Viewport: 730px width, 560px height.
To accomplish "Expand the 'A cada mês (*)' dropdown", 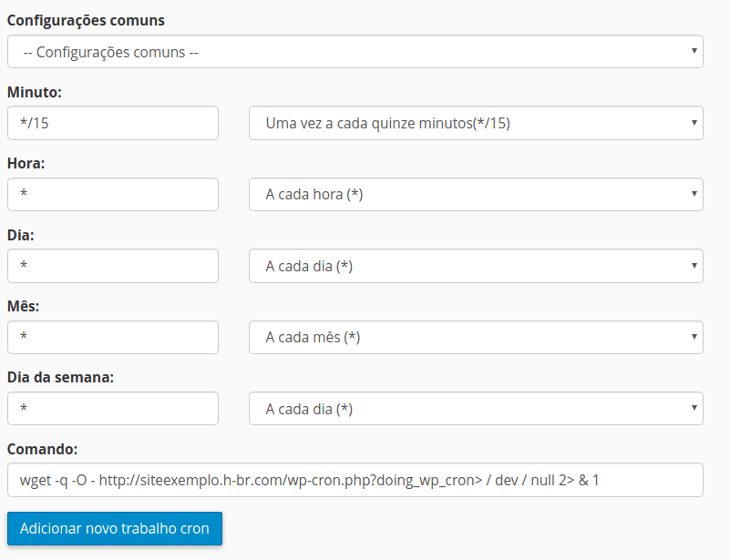I will (475, 337).
